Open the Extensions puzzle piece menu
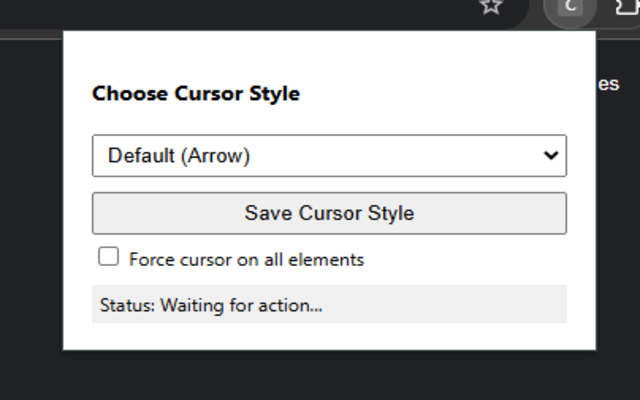 628,6
